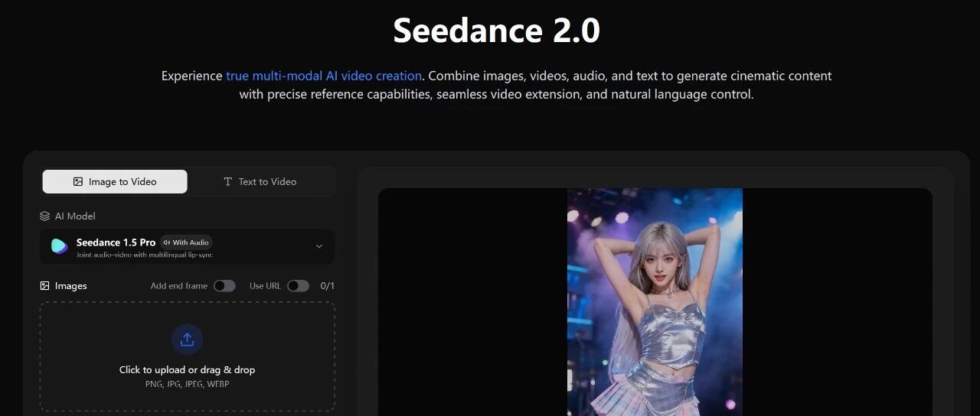
Task: Click the Images section picture icon
Action: 44,286
